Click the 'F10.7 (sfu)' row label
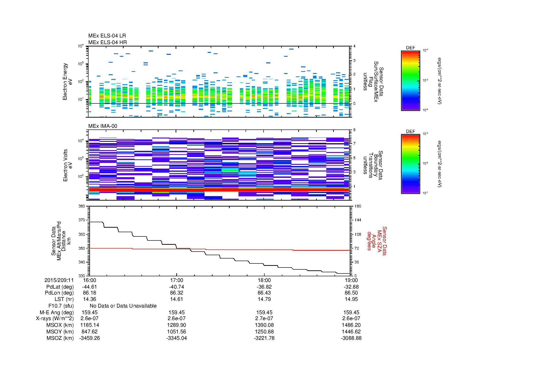 pos(61,306)
